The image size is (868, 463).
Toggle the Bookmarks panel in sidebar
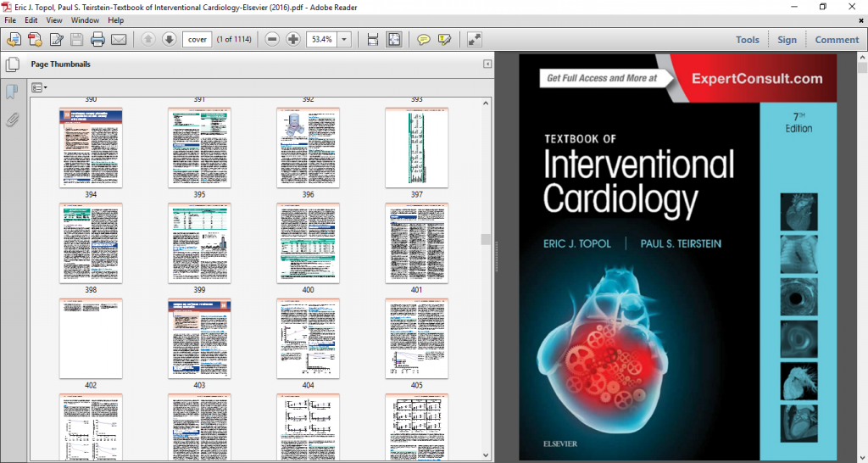13,92
